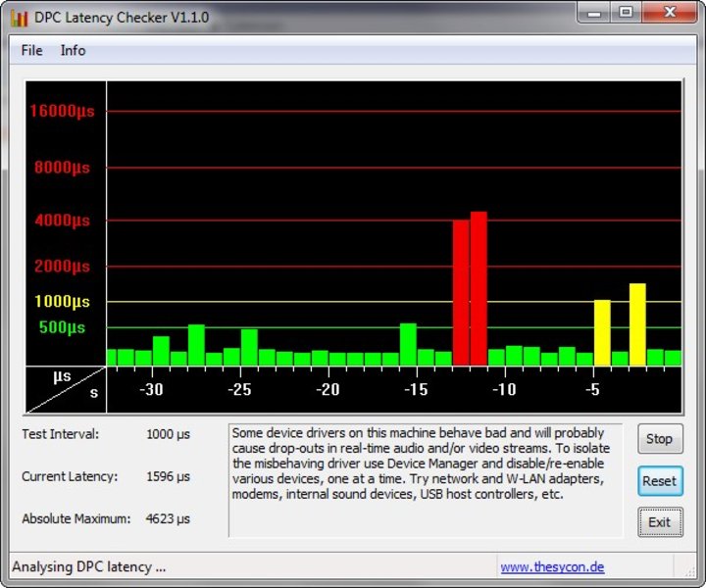Click the Reset button
Image resolution: width=706 pixels, height=588 pixels.
point(660,480)
